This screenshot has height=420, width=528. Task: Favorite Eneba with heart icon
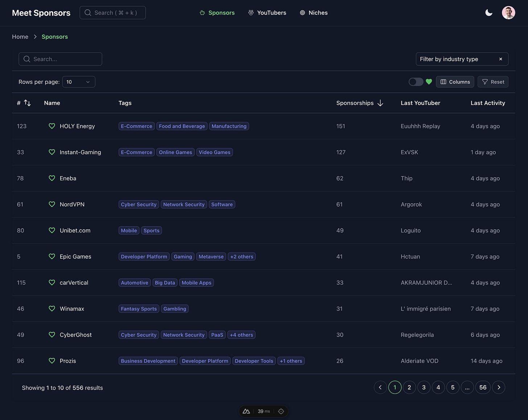(x=52, y=178)
